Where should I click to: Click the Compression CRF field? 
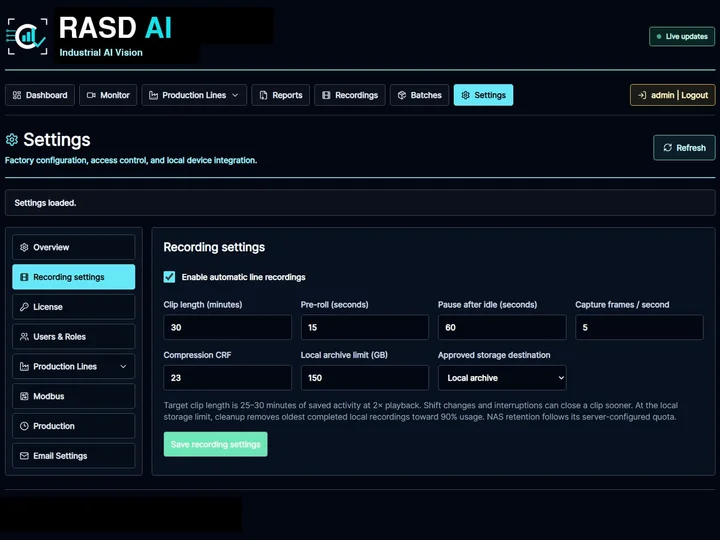(227, 378)
